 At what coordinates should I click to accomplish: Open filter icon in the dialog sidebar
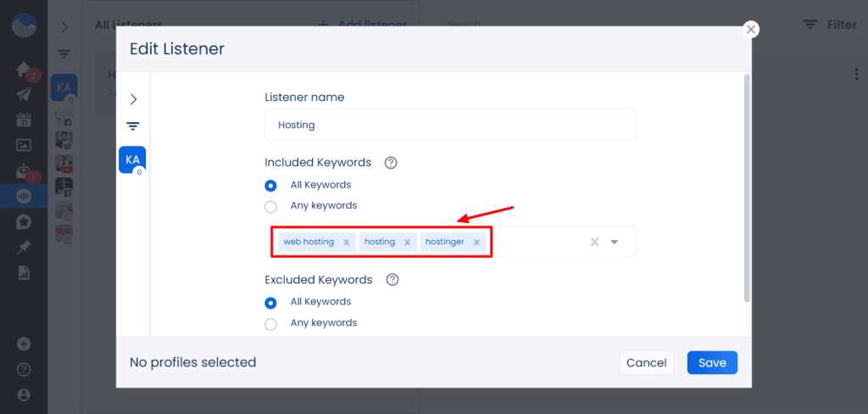[133, 126]
